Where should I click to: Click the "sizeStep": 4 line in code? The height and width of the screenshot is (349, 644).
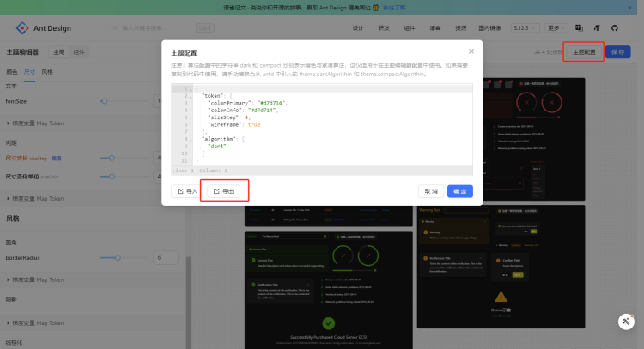[228, 117]
